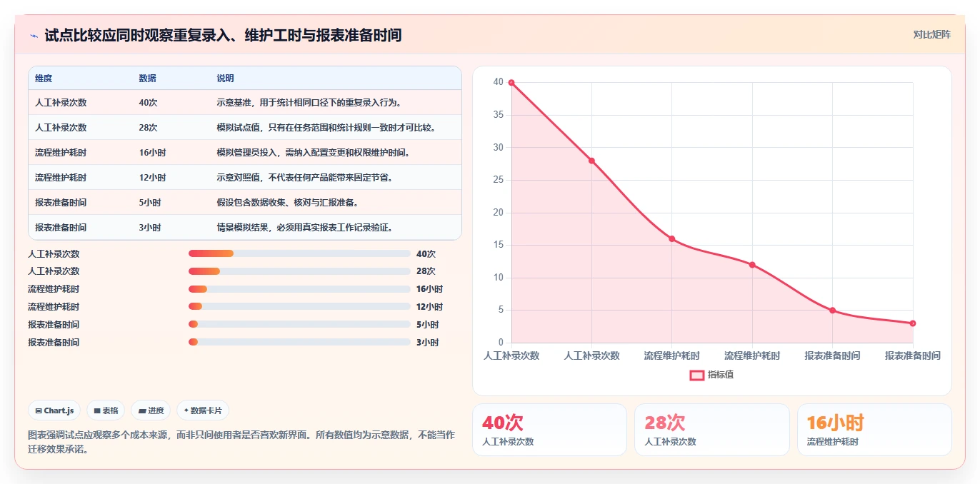Toggle the 指标值 legend swatch

[697, 375]
